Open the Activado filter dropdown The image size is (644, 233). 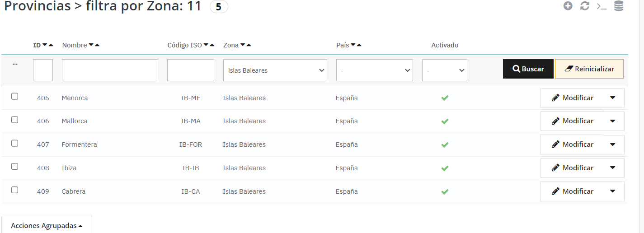(444, 70)
